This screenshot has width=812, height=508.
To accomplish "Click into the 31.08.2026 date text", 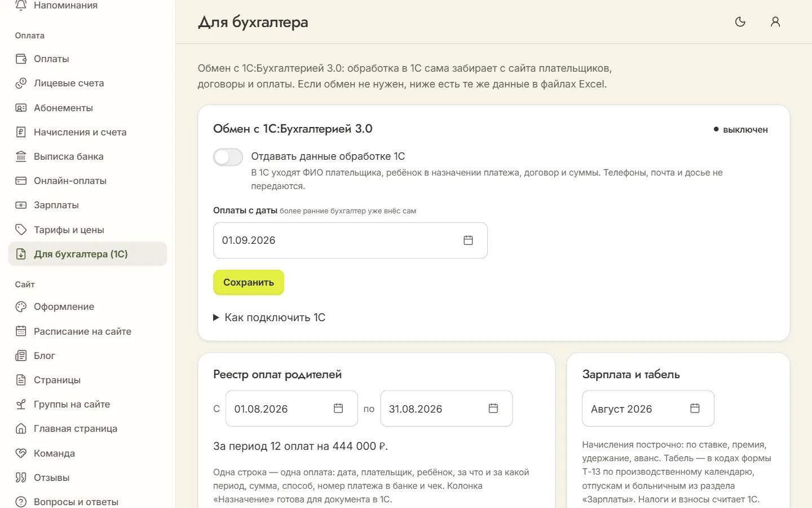I will pos(416,409).
